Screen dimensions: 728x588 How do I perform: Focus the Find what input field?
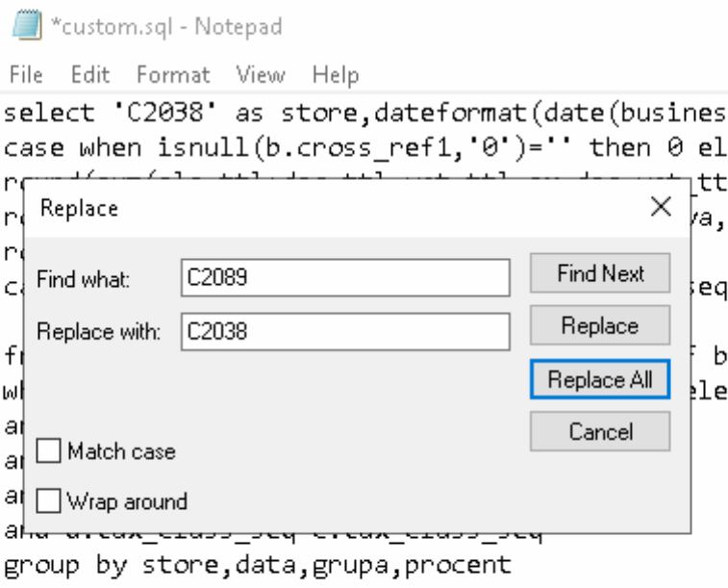click(x=345, y=278)
